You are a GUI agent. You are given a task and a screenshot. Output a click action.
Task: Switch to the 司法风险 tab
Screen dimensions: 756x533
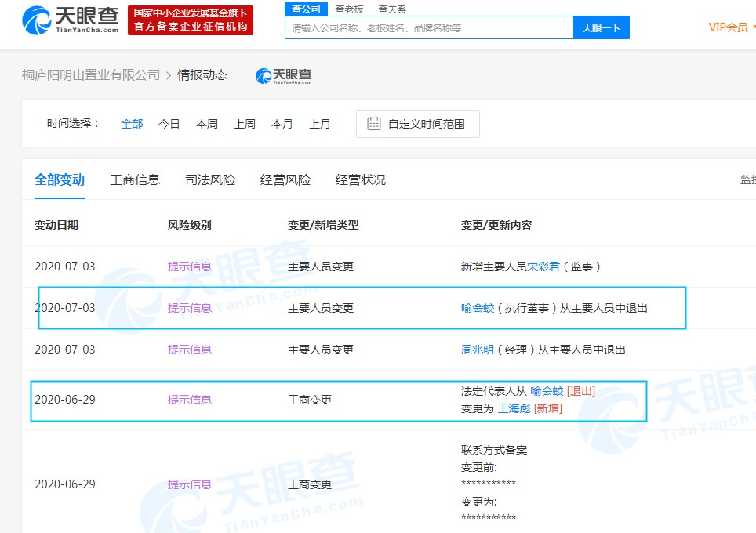tap(210, 179)
